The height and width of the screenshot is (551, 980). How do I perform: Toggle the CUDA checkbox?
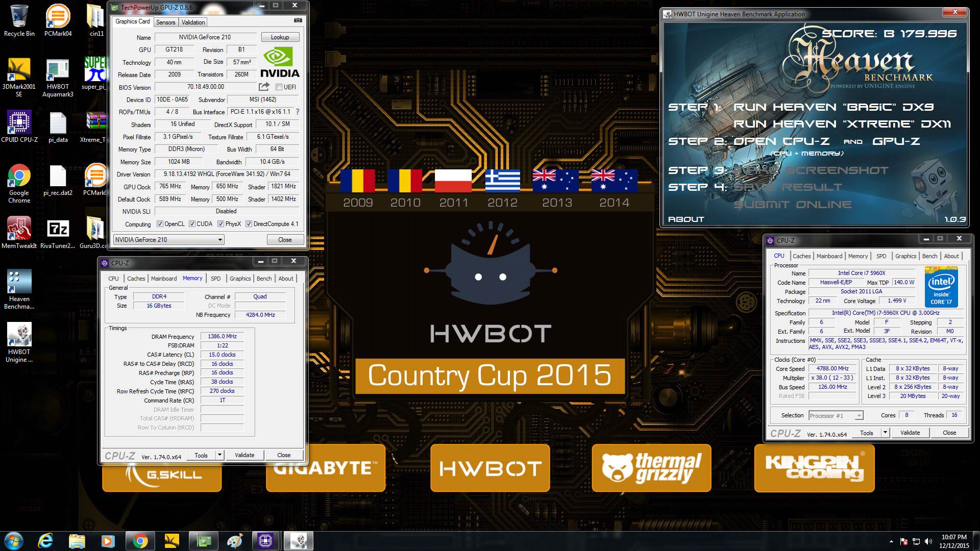(192, 224)
